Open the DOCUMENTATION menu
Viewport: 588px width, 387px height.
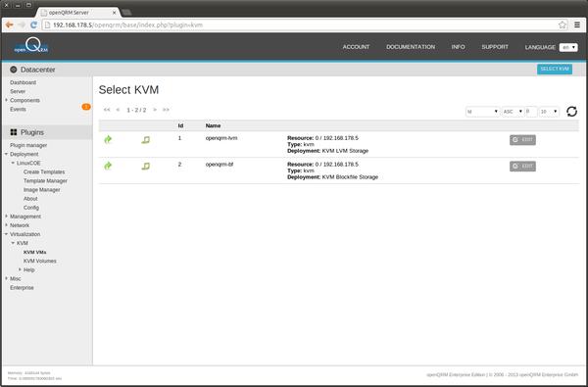(411, 47)
